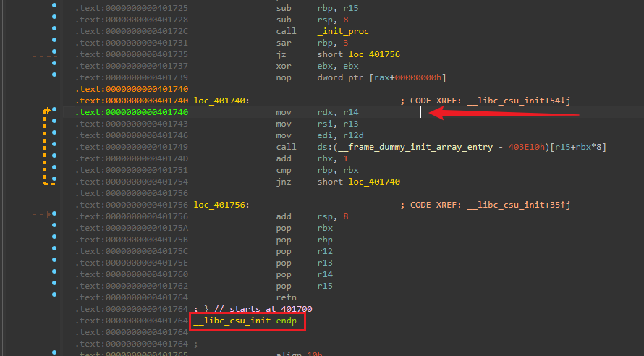Toggle breakpoint dot on 'sar rbp, 3' line
This screenshot has width=644, height=356.
coord(54,40)
